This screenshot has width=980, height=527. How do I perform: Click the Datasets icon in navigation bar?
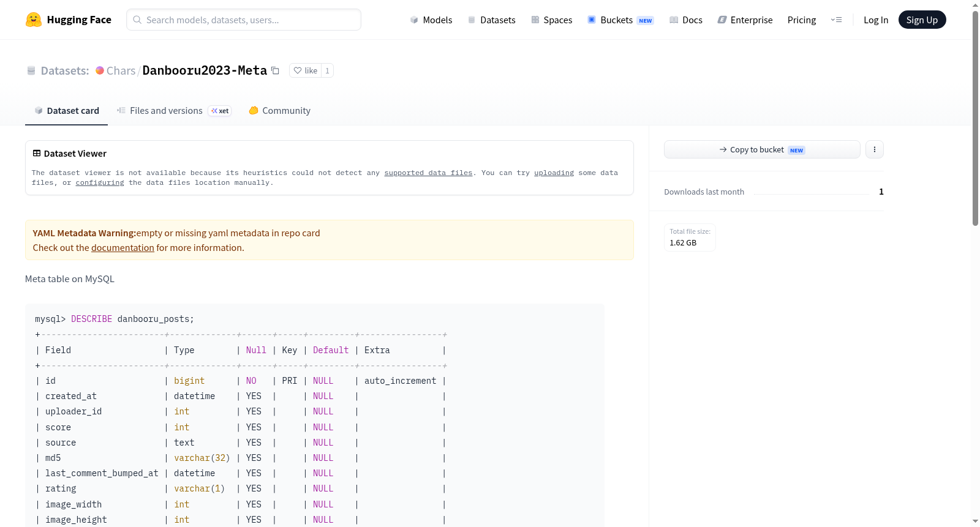pyautogui.click(x=472, y=20)
